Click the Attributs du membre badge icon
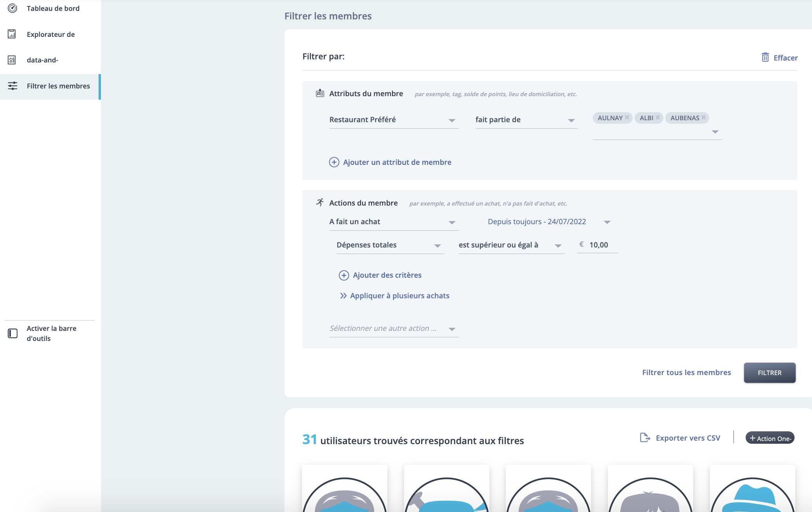 coord(320,93)
